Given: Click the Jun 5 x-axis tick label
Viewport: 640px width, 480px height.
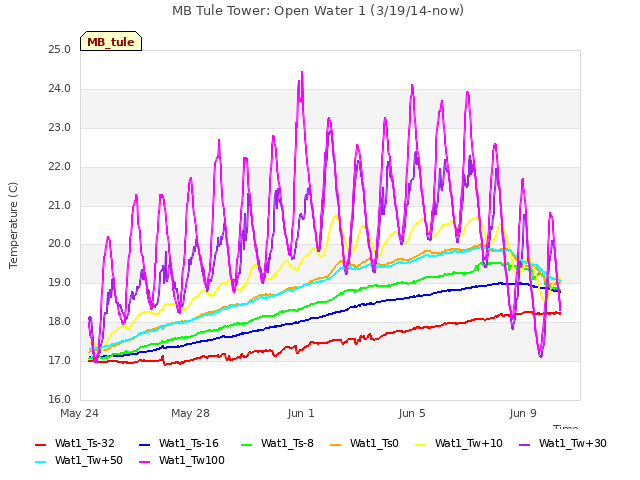Looking at the screenshot, I should click(412, 413).
